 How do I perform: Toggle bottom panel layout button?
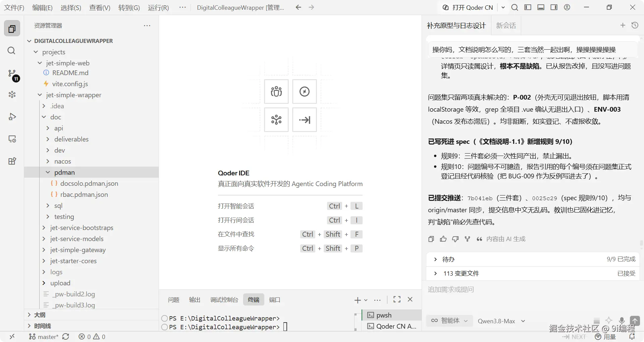[541, 7]
